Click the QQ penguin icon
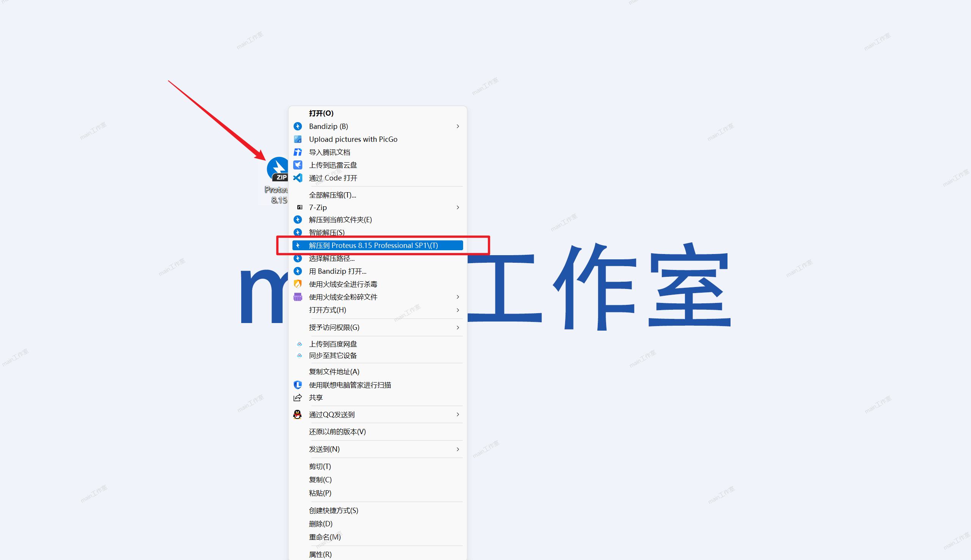The width and height of the screenshot is (971, 560). [x=297, y=414]
